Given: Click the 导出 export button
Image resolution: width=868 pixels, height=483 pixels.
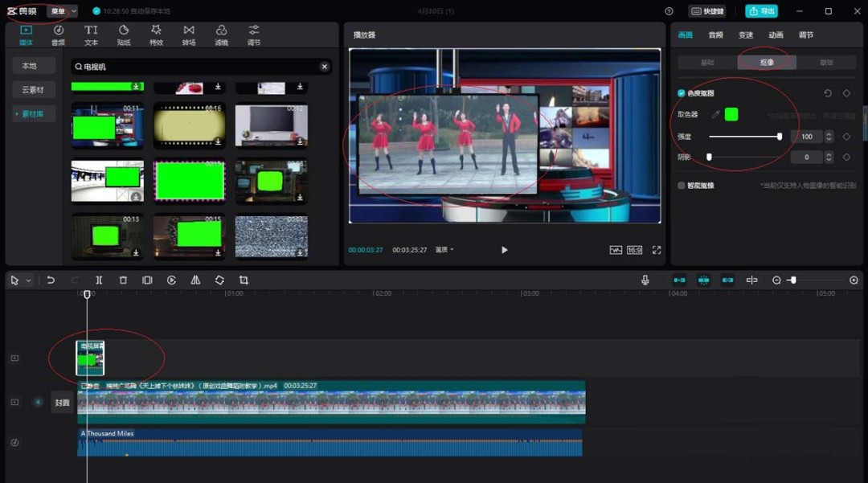Looking at the screenshot, I should pyautogui.click(x=761, y=11).
